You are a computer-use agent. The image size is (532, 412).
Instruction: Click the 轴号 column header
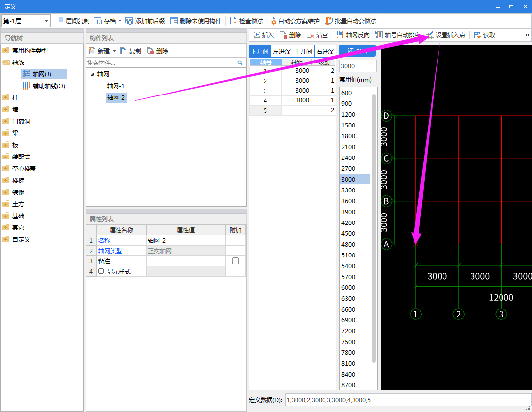[266, 62]
